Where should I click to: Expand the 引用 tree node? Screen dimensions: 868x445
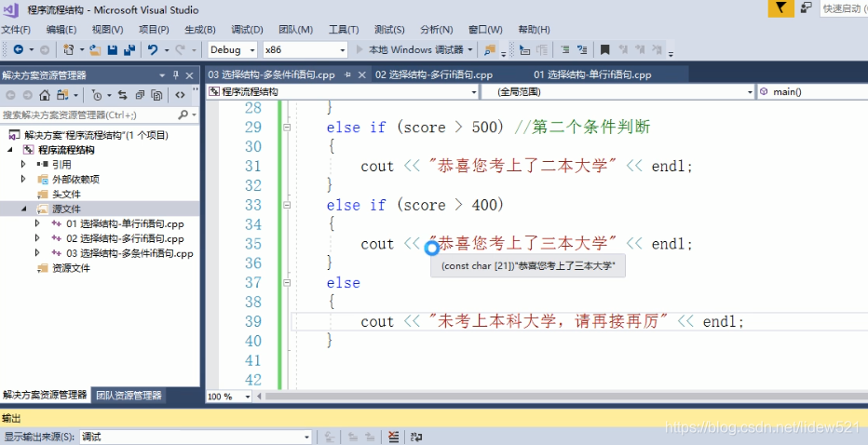pos(23,165)
